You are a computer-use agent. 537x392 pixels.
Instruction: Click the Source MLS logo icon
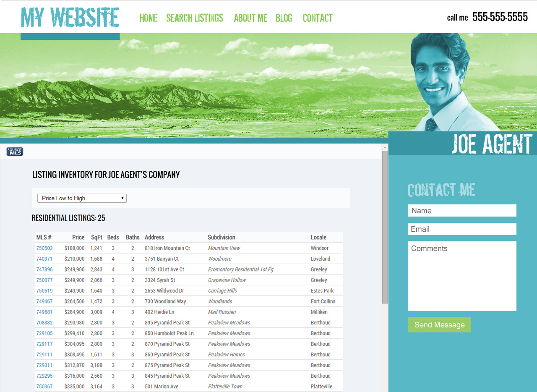15,152
